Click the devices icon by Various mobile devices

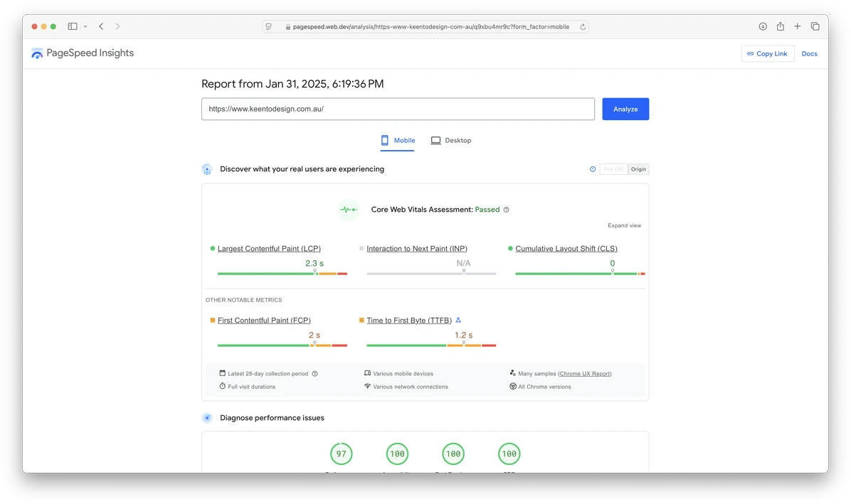[x=367, y=373]
